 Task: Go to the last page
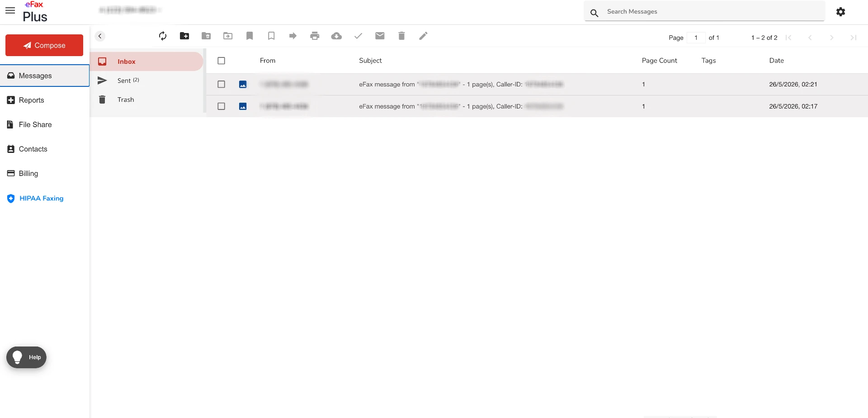coord(854,38)
